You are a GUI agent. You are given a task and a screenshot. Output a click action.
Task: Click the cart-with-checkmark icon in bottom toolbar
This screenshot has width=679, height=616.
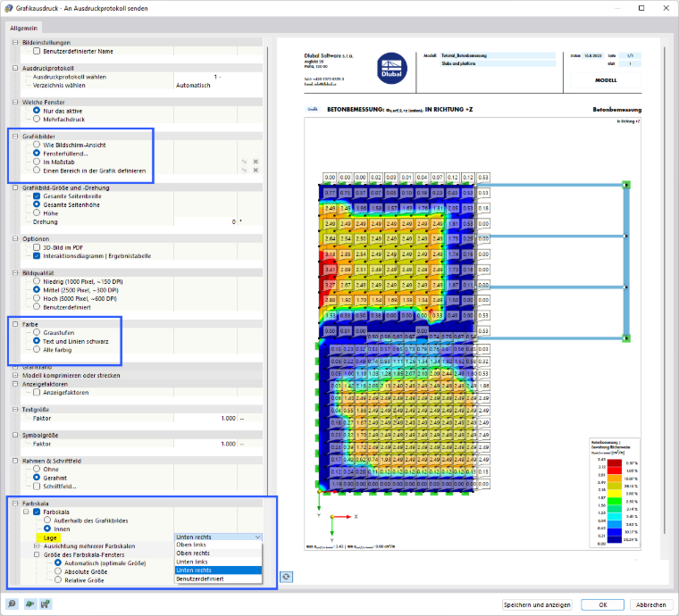pos(46,604)
